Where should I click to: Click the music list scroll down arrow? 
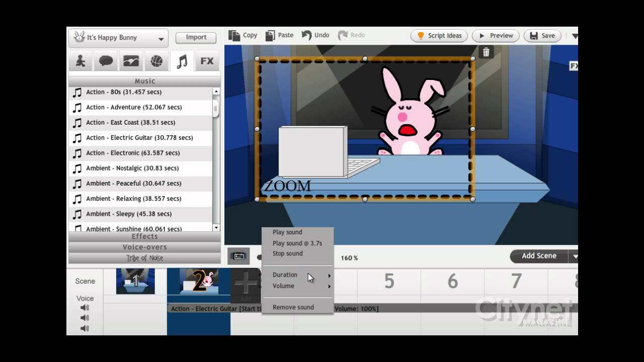(x=216, y=228)
